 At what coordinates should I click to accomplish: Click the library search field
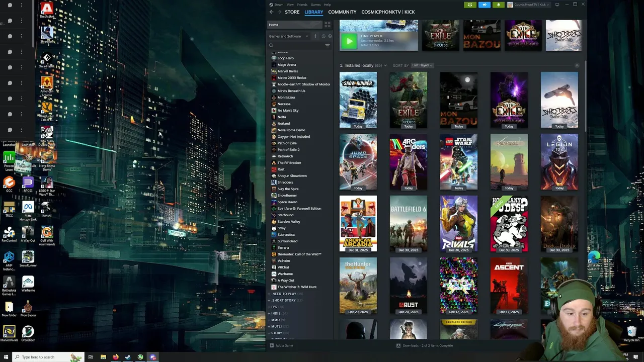point(297,46)
